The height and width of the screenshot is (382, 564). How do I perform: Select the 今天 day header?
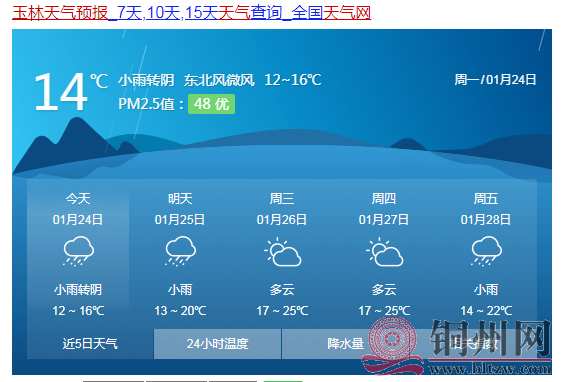click(78, 199)
